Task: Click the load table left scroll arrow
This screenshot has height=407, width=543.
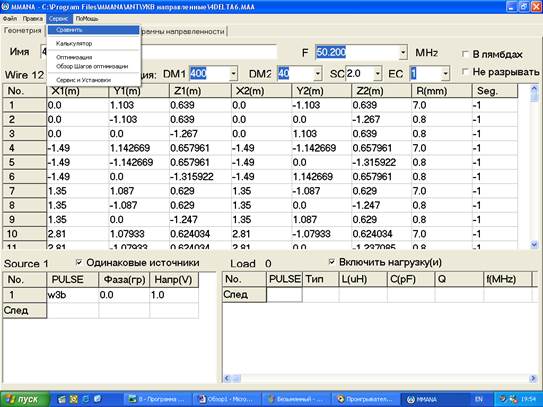Action: click(x=227, y=378)
